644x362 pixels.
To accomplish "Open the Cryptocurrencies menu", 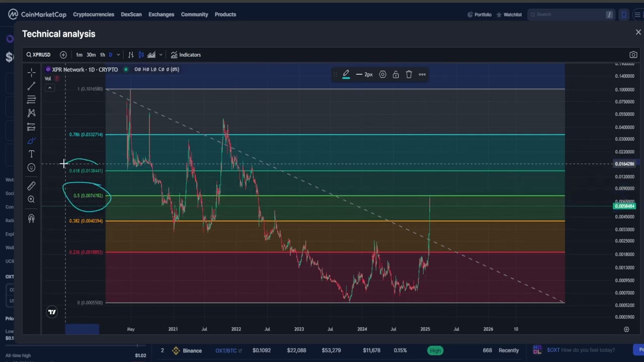I will (x=94, y=15).
